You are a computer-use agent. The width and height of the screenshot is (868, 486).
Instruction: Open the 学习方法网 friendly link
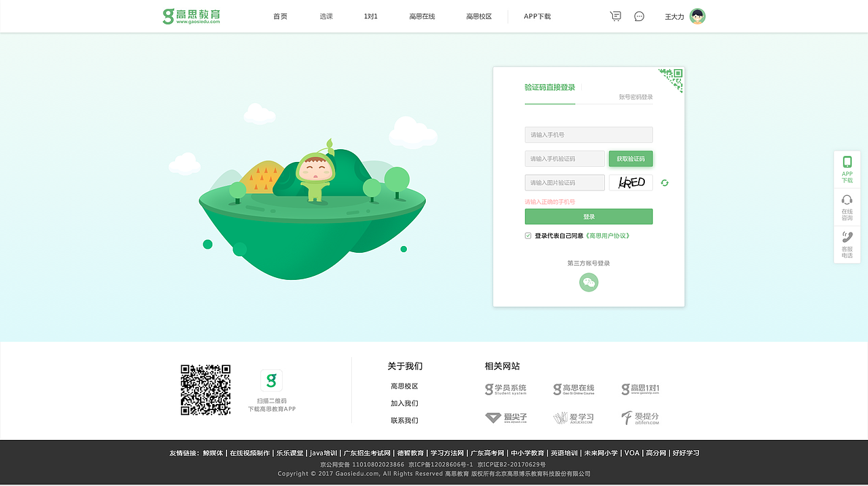click(447, 453)
